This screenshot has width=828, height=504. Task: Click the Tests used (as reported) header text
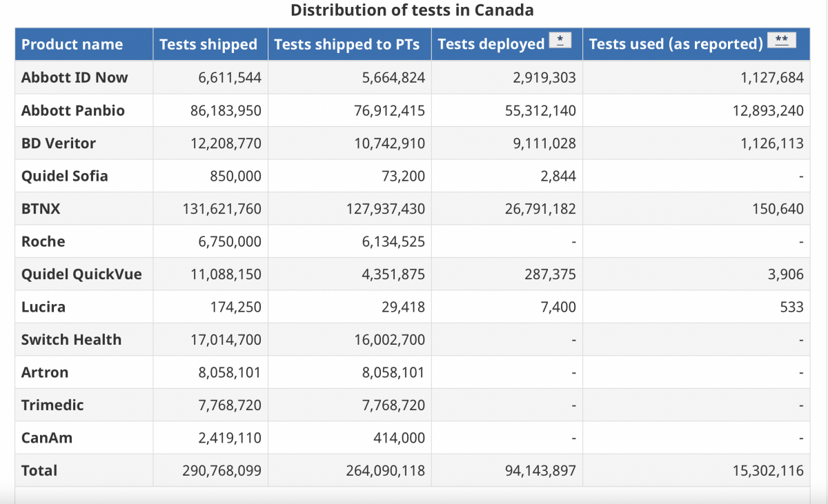click(676, 45)
